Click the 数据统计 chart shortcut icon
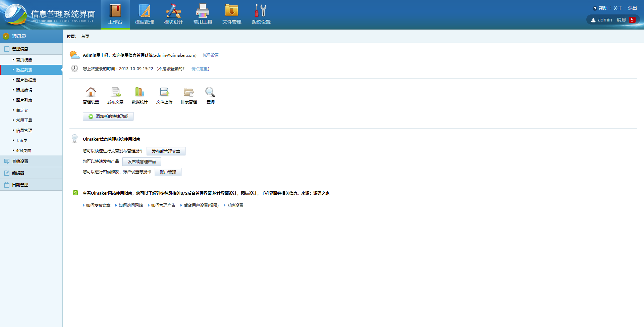The height and width of the screenshot is (327, 644). coord(140,92)
